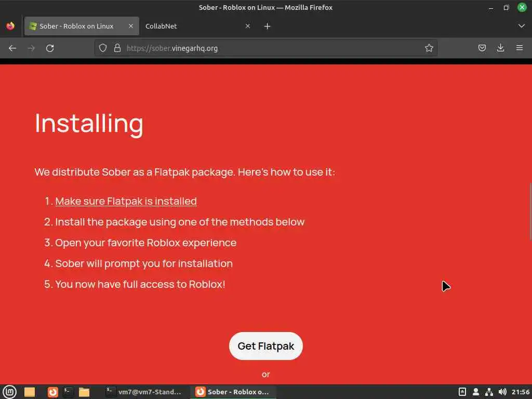Click the forward navigation arrow
532x399 pixels.
(x=31, y=48)
